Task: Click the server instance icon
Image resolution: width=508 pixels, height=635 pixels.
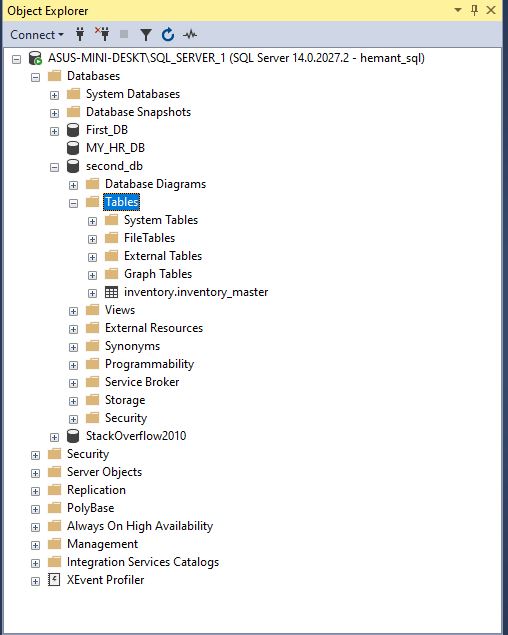Action: tap(35, 58)
